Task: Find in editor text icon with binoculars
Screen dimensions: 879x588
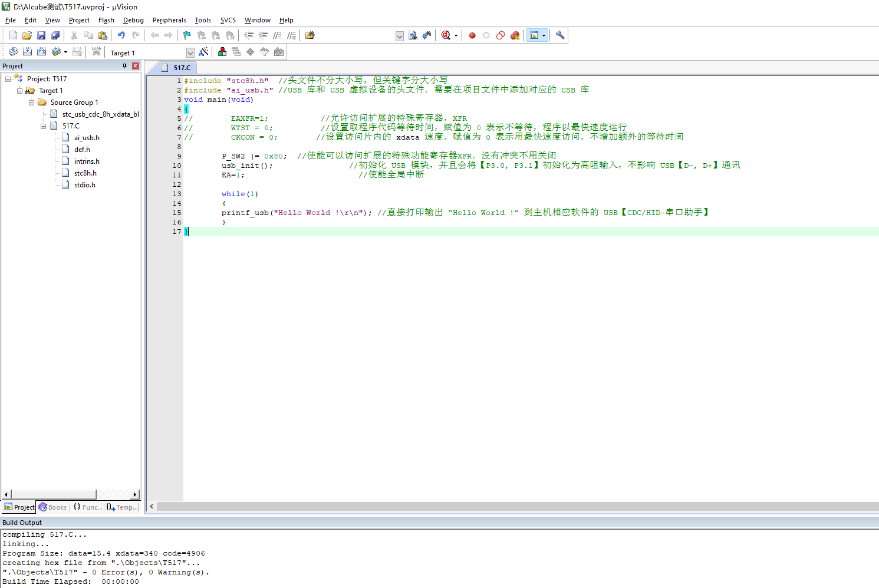Action: (413, 35)
